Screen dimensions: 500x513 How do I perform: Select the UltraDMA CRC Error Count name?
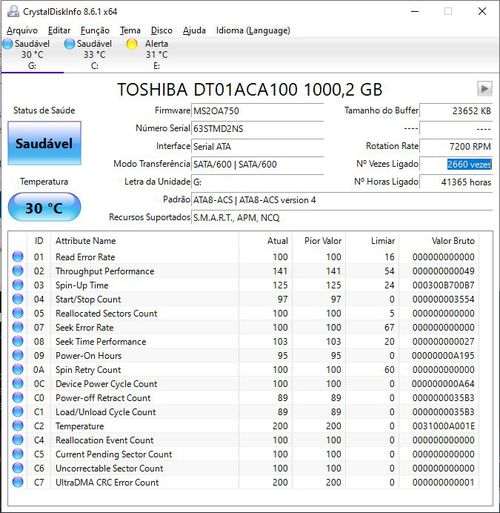[107, 482]
